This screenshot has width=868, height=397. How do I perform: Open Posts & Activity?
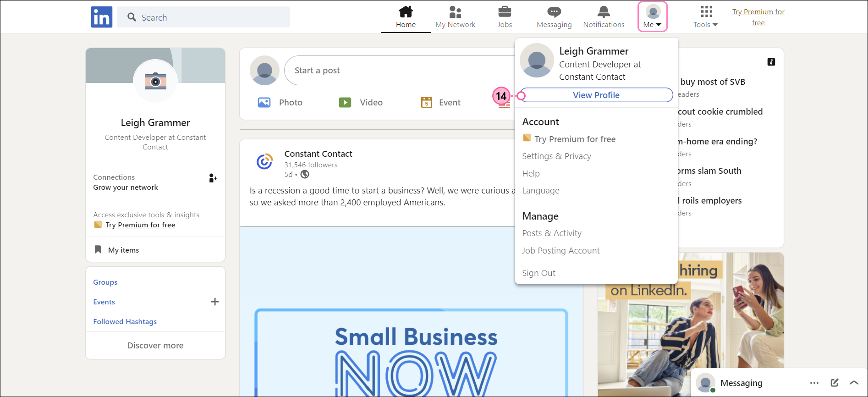[x=552, y=233]
